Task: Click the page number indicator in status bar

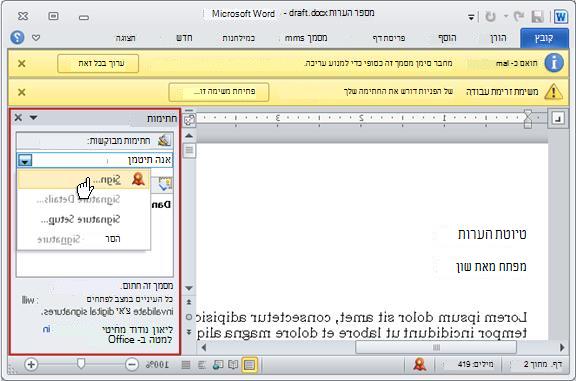Action: (x=543, y=364)
